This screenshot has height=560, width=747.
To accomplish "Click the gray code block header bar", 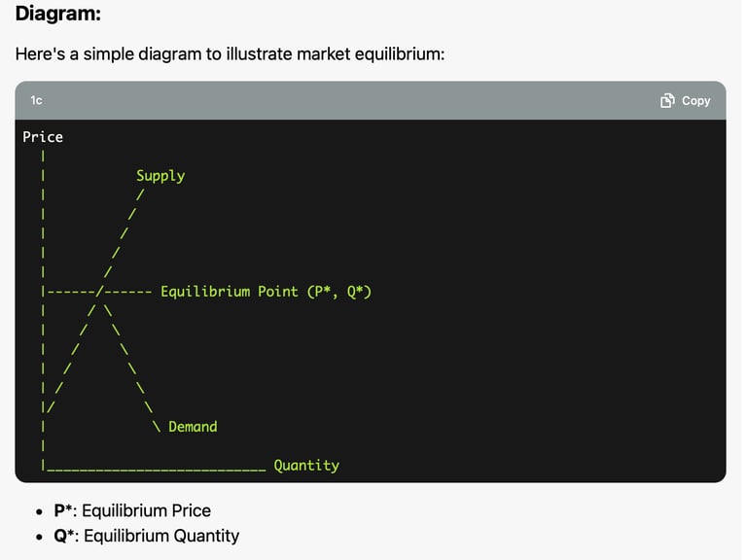I will [x=371, y=100].
